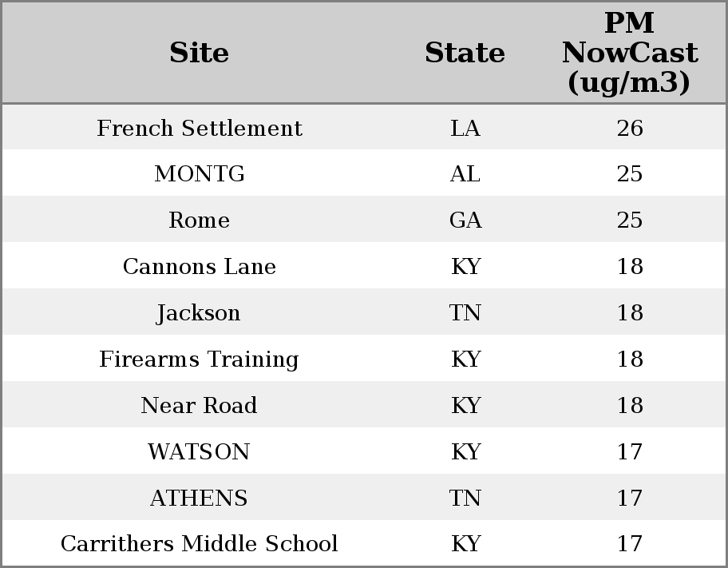Click the Site column header
Viewport: 728px width, 568px height.
[x=199, y=53]
